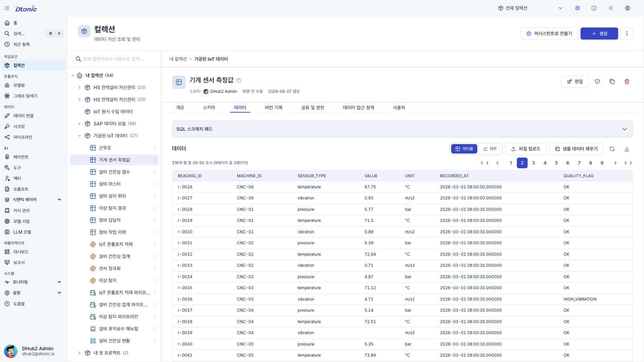Open the 전체 컬렉션 dropdown
The width and height of the screenshot is (644, 362).
[530, 8]
